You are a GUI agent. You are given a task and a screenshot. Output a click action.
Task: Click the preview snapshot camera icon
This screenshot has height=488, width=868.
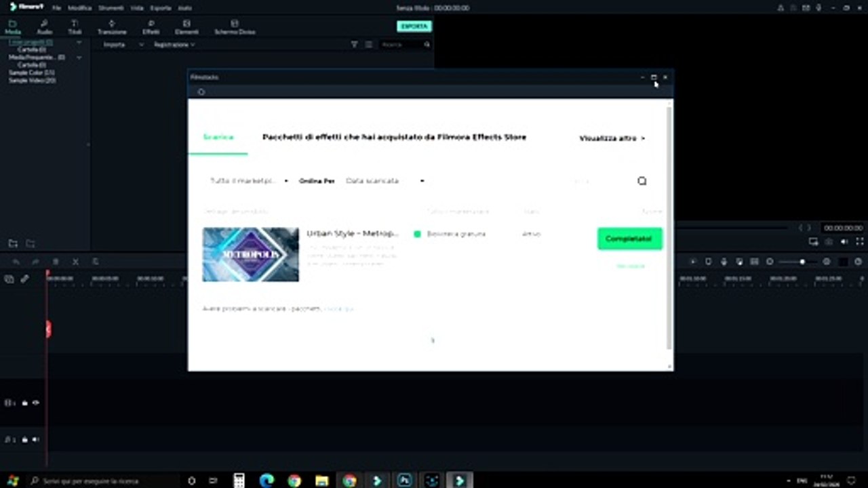point(829,242)
